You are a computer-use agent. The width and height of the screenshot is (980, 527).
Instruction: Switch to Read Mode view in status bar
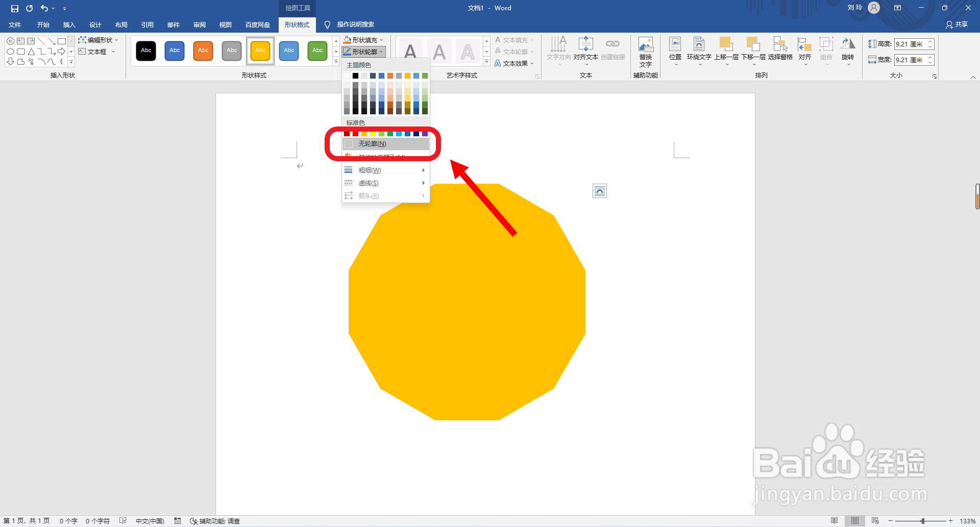pos(834,521)
